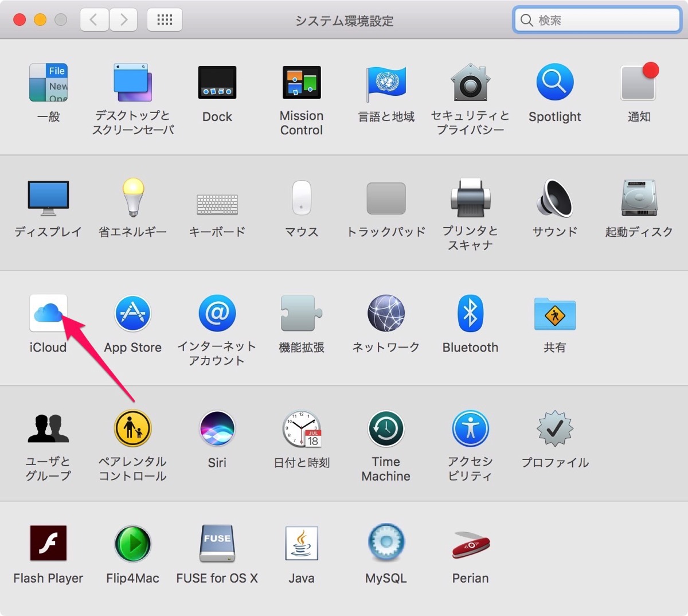This screenshot has width=688, height=616.
Task: Focus the 検索 search field
Action: point(597,20)
